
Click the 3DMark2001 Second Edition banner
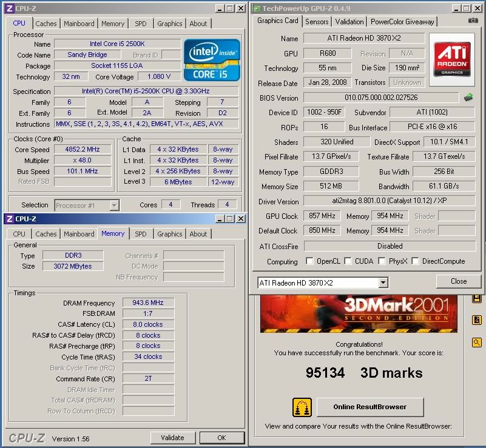tap(359, 313)
